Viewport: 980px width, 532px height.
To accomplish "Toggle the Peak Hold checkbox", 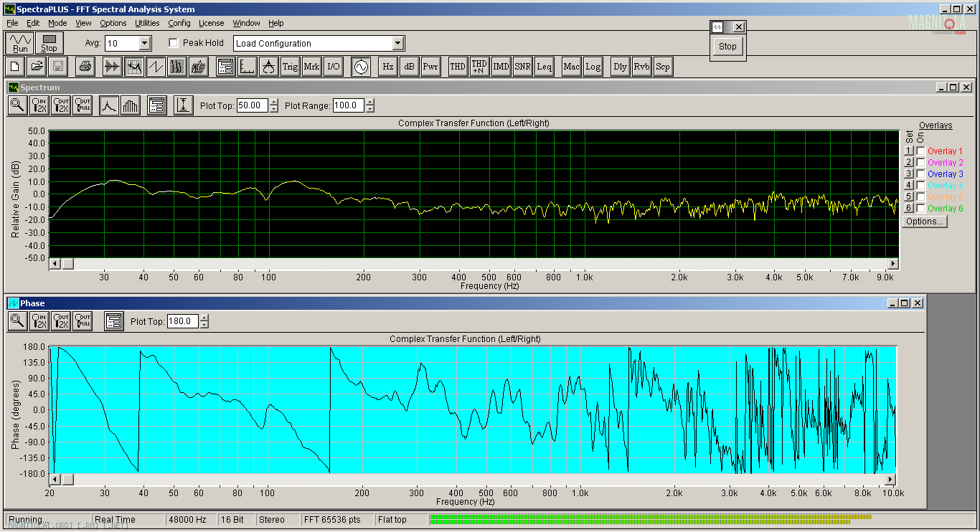I will click(x=173, y=43).
